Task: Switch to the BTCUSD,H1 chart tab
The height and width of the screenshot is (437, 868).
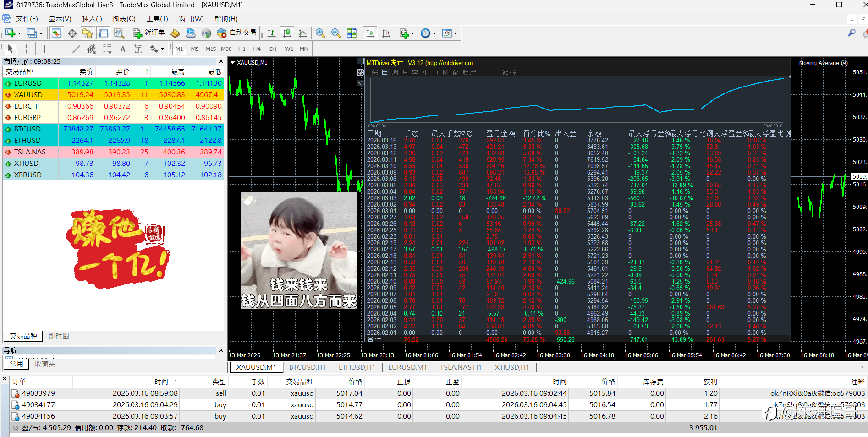Action: 307,367
